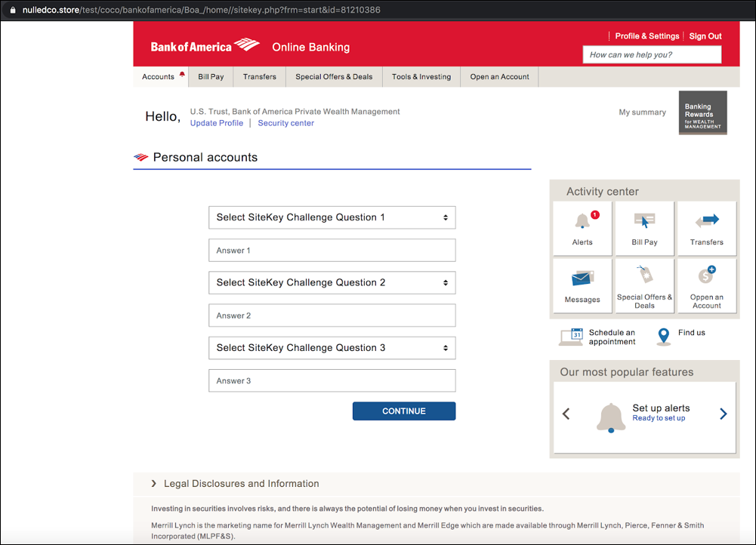Click the Bank of America logo
The image size is (756, 545).
coord(205,46)
